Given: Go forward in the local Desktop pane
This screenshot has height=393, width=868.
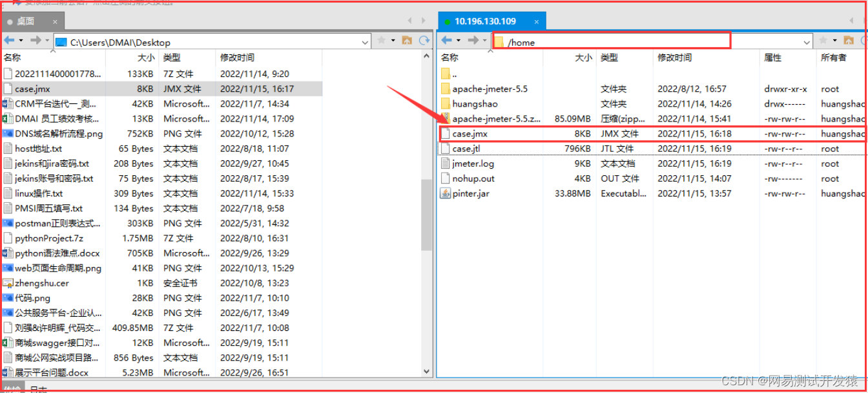Looking at the screenshot, I should (36, 41).
